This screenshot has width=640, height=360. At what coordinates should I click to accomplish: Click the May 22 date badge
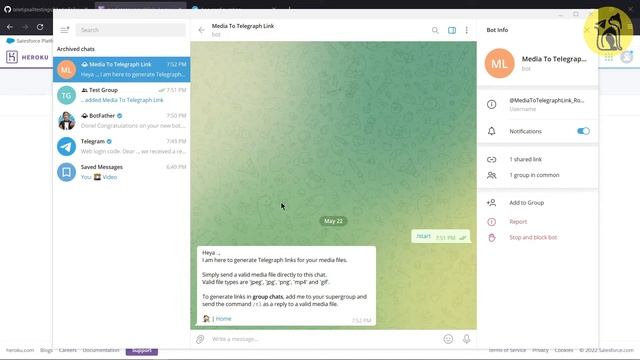coord(333,221)
